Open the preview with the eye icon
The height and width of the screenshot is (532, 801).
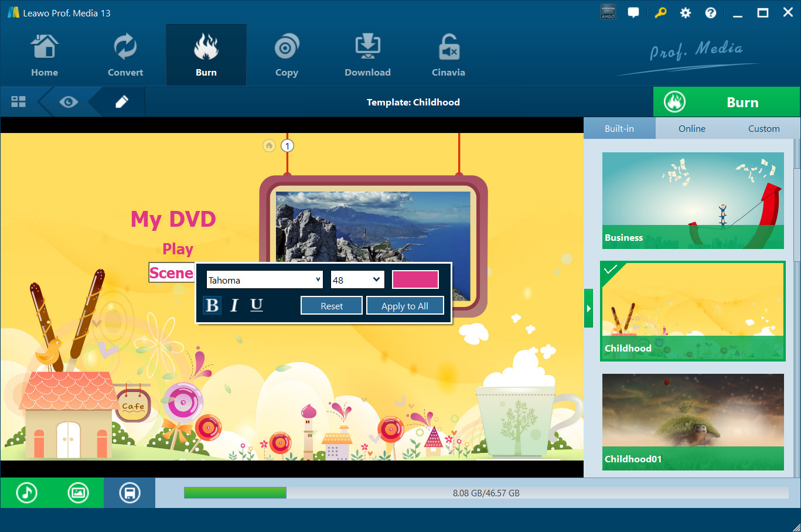(x=69, y=101)
